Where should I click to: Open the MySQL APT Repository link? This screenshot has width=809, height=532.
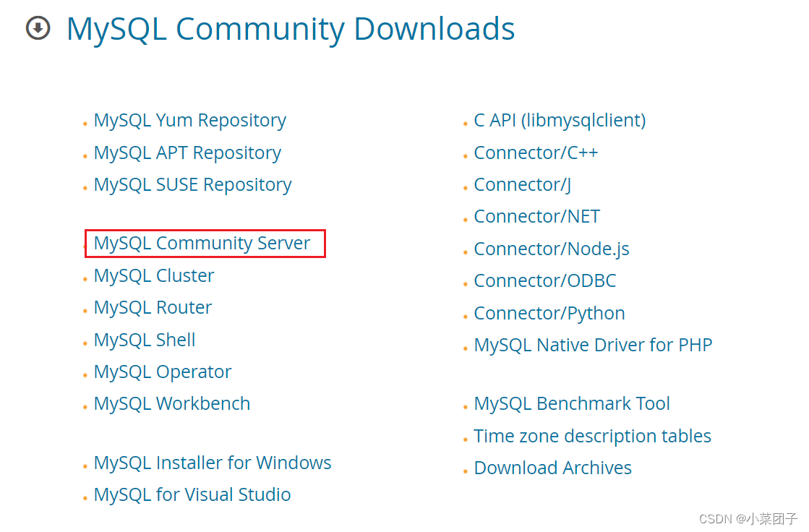point(187,153)
